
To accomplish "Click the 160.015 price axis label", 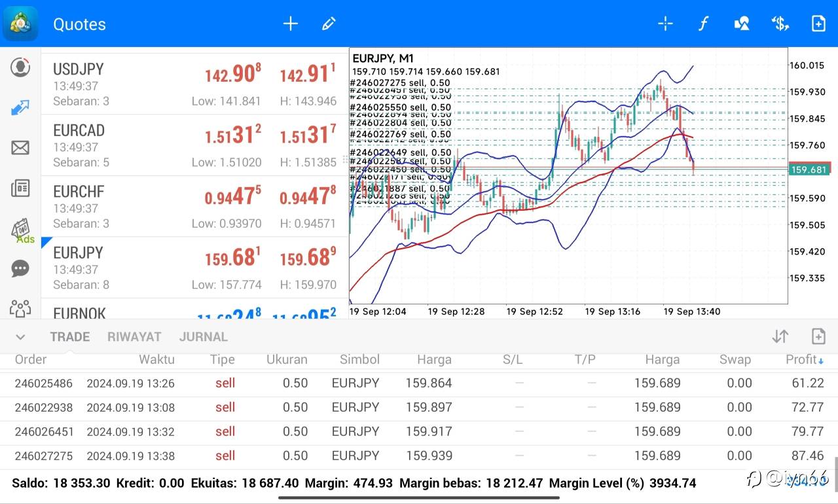I will click(807, 65).
